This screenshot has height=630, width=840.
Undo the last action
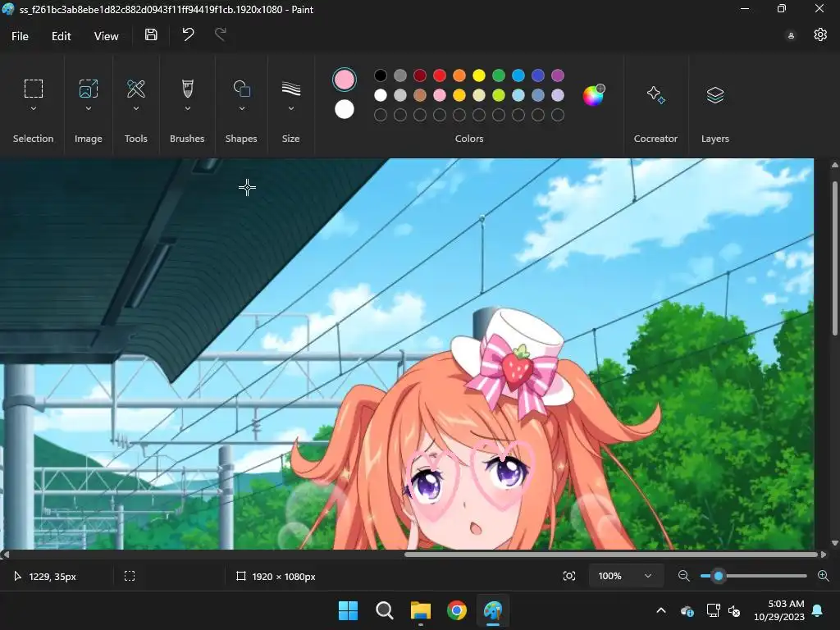point(188,34)
